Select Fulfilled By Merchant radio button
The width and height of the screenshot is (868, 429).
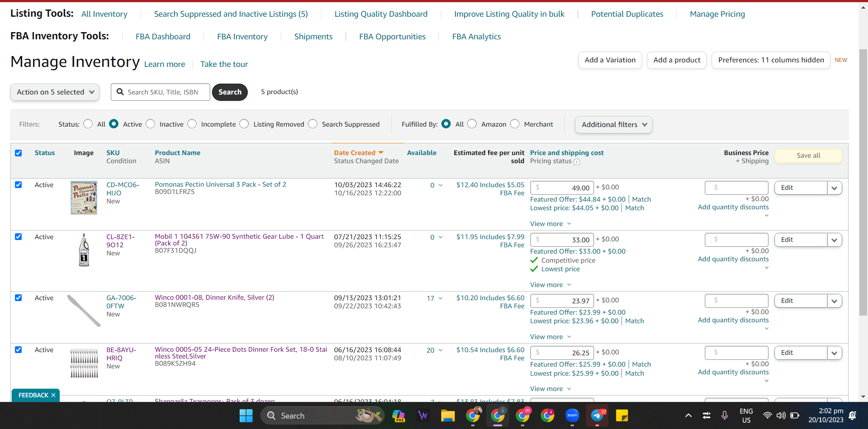tap(515, 124)
